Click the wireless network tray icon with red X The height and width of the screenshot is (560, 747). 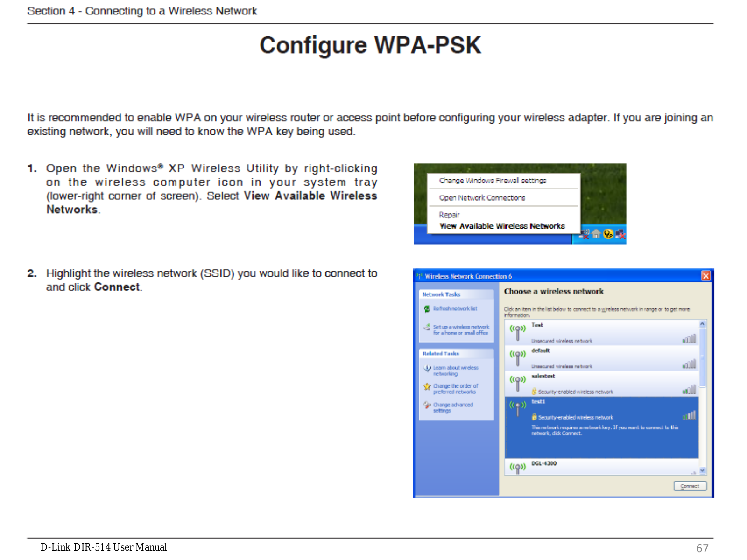coord(584,234)
